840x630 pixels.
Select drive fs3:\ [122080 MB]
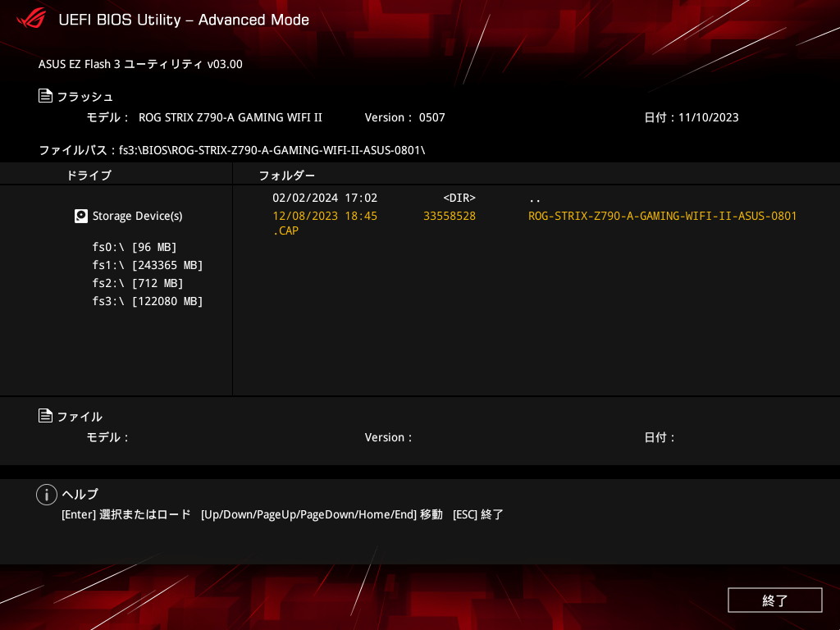[x=148, y=302]
